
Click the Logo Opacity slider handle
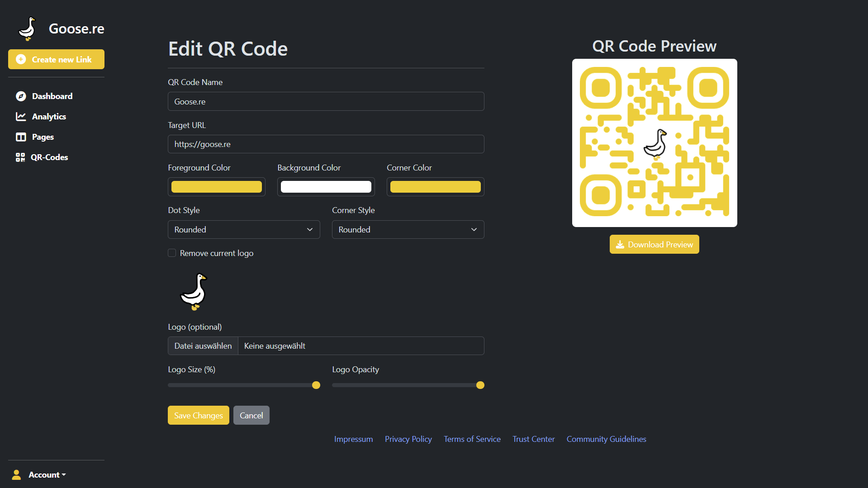coord(480,385)
